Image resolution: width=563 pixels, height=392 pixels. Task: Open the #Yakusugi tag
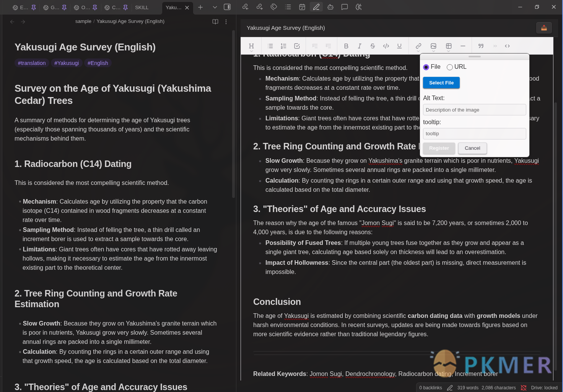click(67, 63)
